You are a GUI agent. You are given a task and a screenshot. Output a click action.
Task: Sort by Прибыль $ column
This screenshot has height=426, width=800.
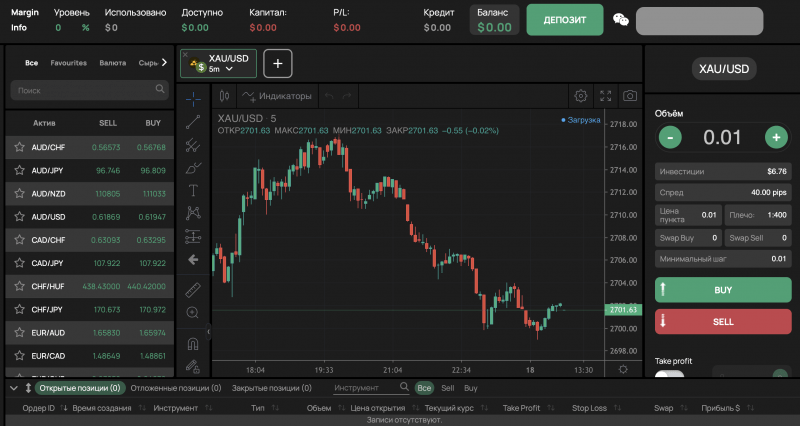(x=720, y=408)
